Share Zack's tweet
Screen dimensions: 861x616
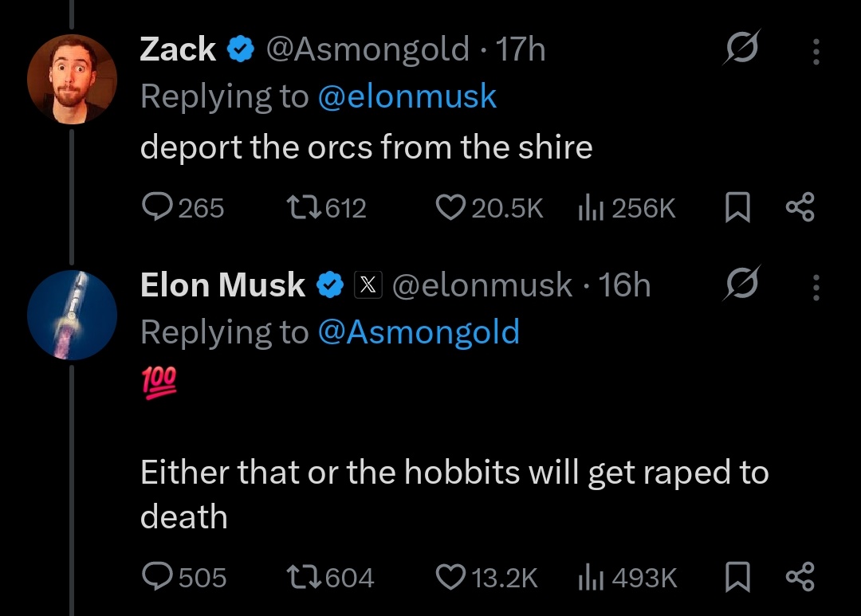(800, 208)
